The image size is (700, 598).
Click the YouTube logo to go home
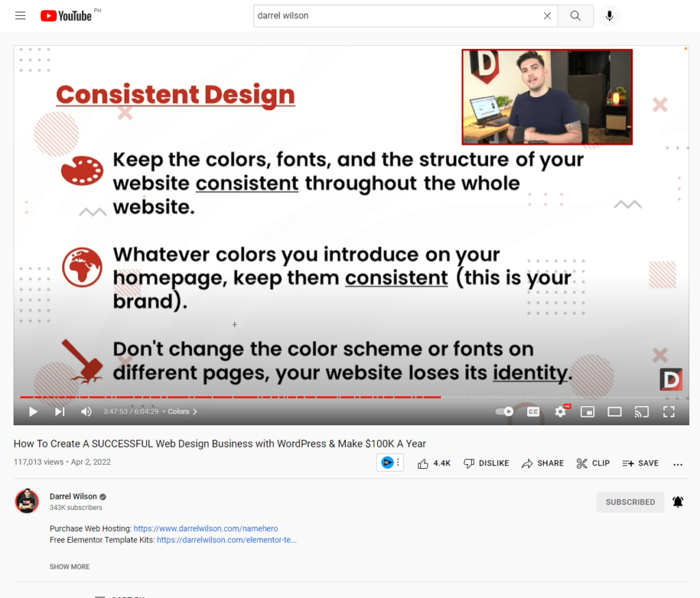(x=66, y=16)
